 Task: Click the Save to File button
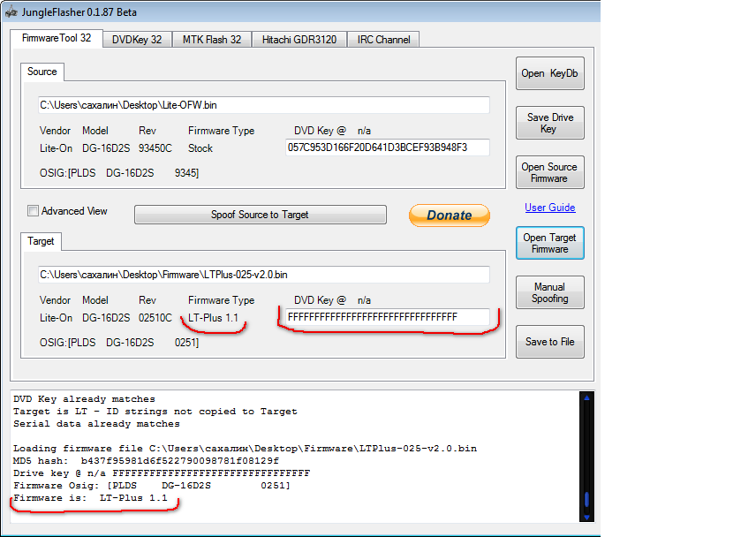pos(549,342)
